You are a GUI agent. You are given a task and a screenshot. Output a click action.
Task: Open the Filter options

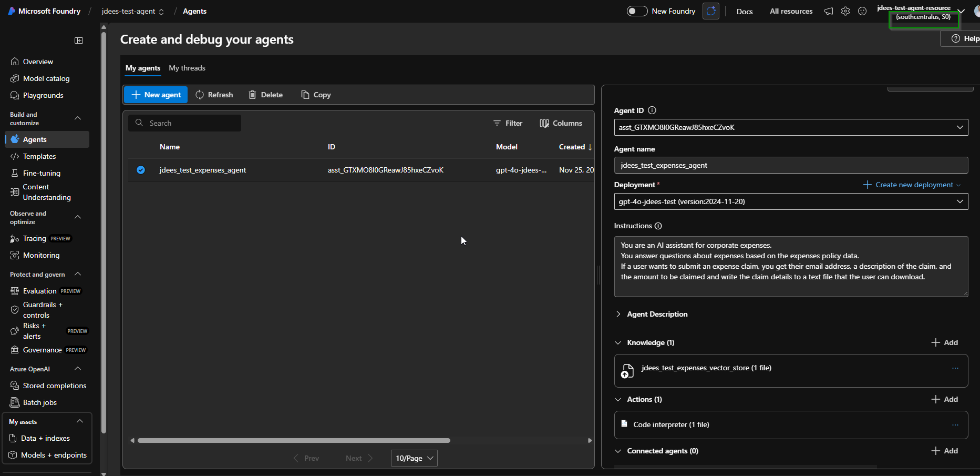pos(508,123)
